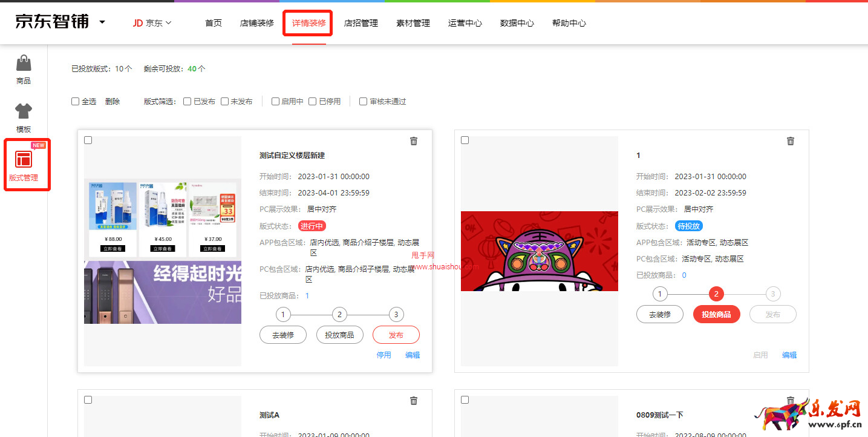Switch to the 详情装修 tab

(x=308, y=23)
